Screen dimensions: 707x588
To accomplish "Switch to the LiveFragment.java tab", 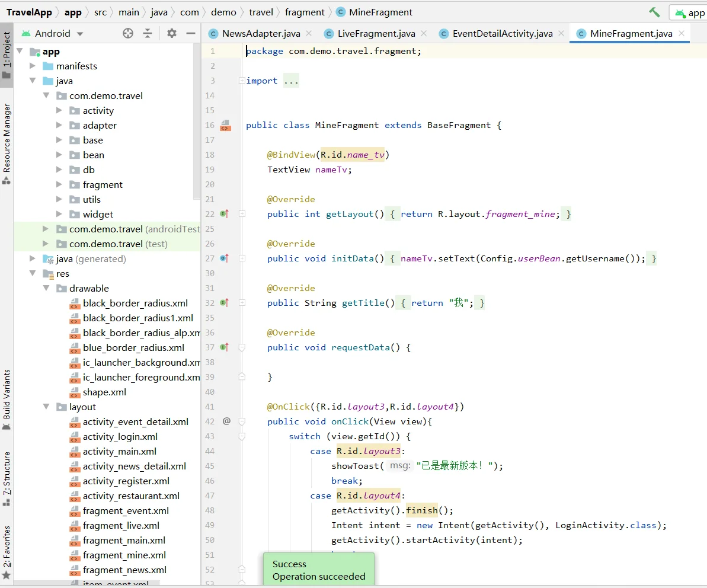I will [x=376, y=33].
